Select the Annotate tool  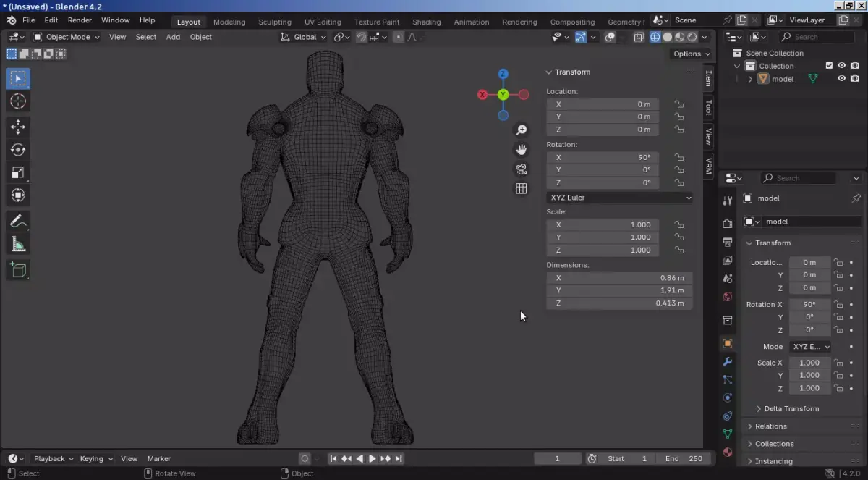pos(18,221)
